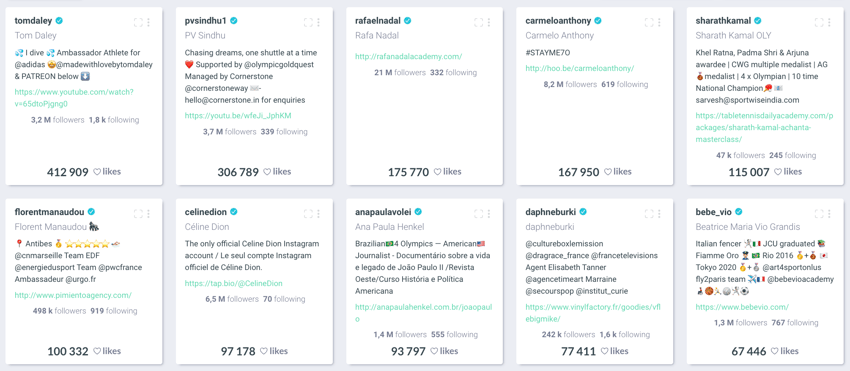This screenshot has height=371, width=850.
Task: Open three-dot options for rafaelnadal card
Action: pyautogui.click(x=488, y=22)
